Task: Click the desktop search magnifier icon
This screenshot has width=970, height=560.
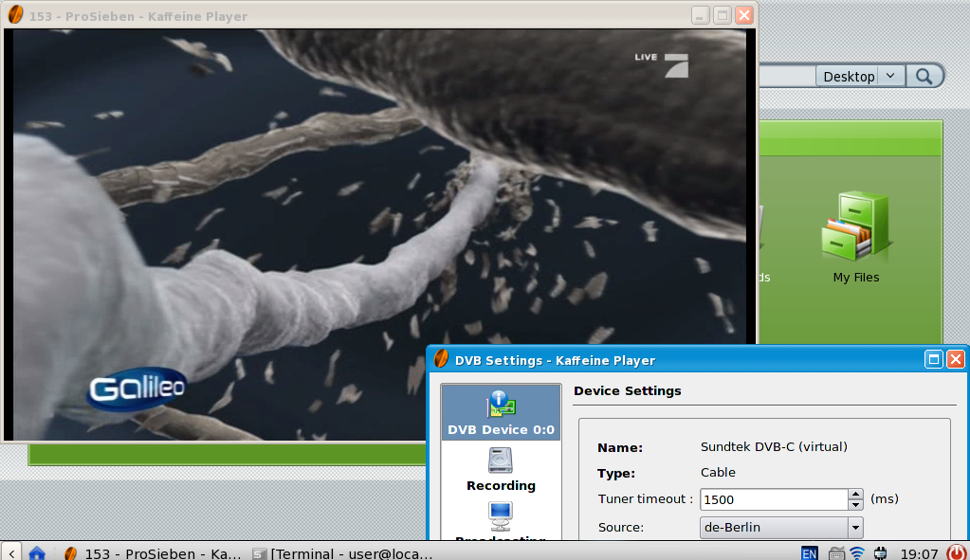Action: click(x=924, y=76)
